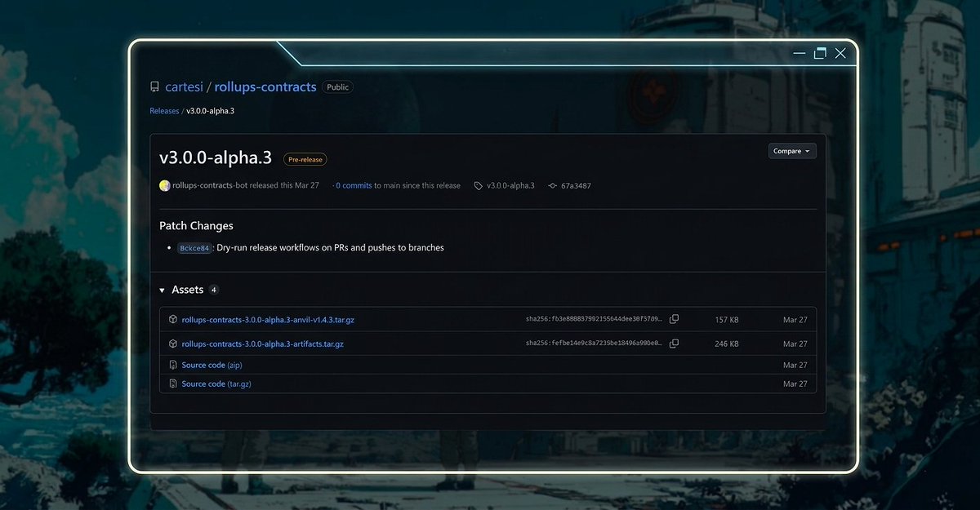980x510 pixels.
Task: Open commit 67a3487
Action: pyautogui.click(x=576, y=186)
